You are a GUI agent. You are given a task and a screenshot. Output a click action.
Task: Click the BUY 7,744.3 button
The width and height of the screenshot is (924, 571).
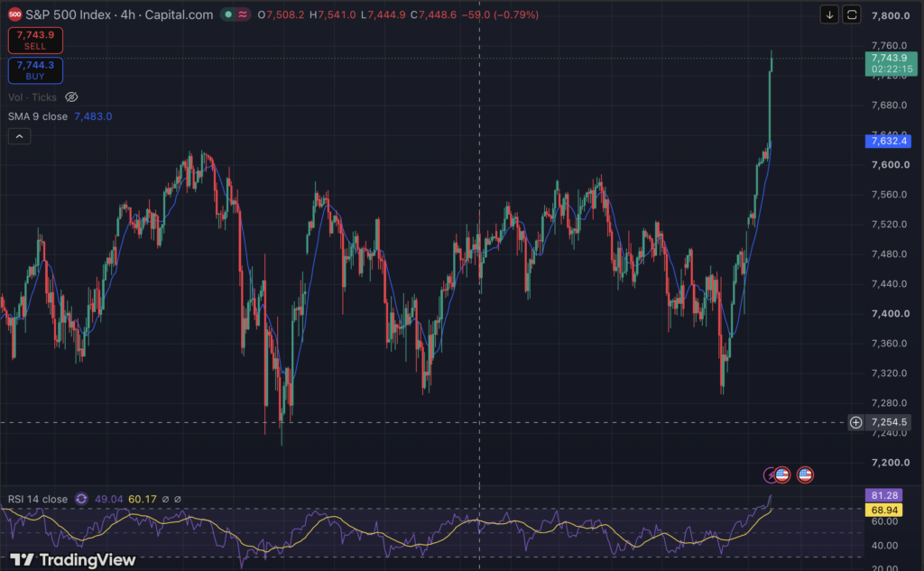coord(35,70)
